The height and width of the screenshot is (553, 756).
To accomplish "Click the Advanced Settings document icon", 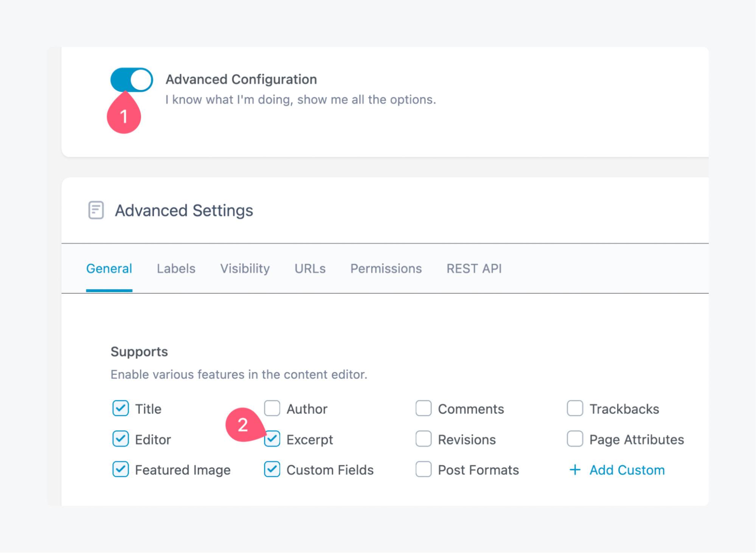I will tap(96, 210).
